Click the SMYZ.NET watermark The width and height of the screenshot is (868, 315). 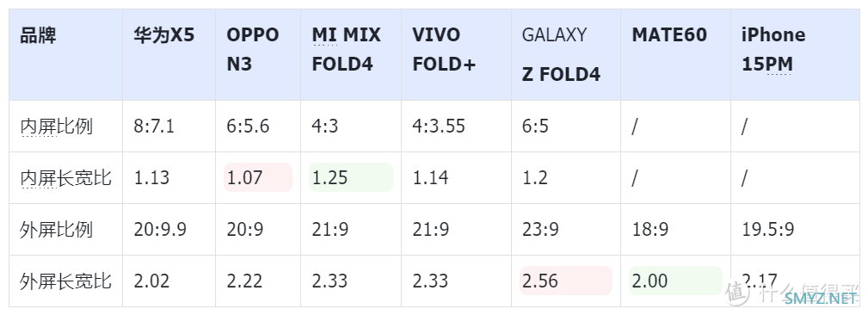click(x=821, y=300)
